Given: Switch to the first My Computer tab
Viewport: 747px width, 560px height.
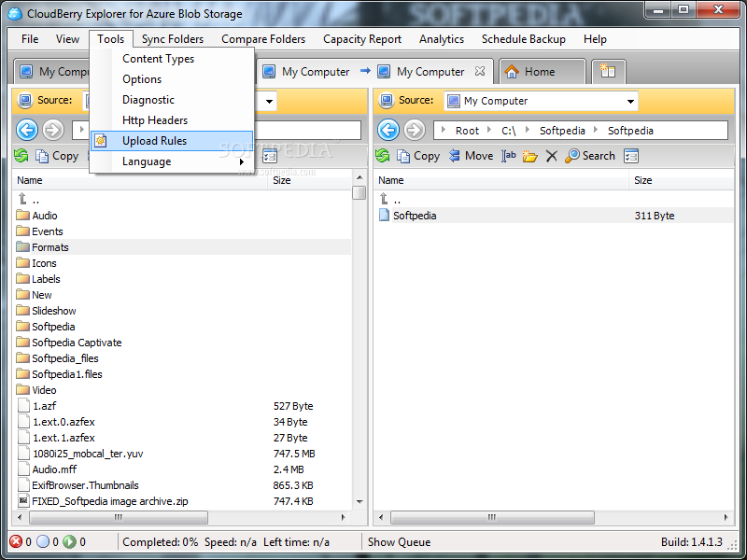Looking at the screenshot, I should pyautogui.click(x=52, y=72).
